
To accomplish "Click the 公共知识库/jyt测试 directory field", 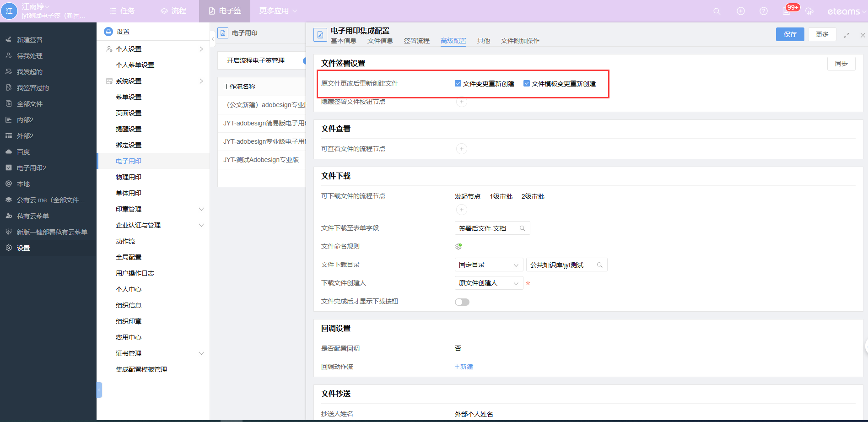I will (567, 265).
